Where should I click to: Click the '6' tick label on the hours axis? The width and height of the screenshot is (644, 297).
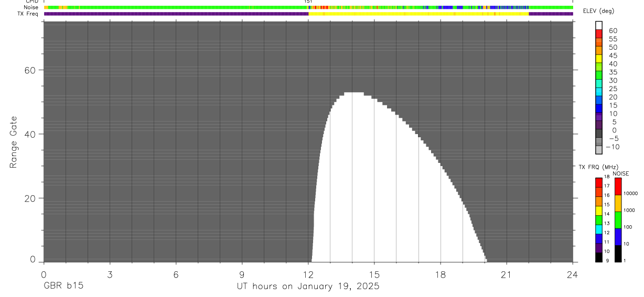(x=176, y=274)
